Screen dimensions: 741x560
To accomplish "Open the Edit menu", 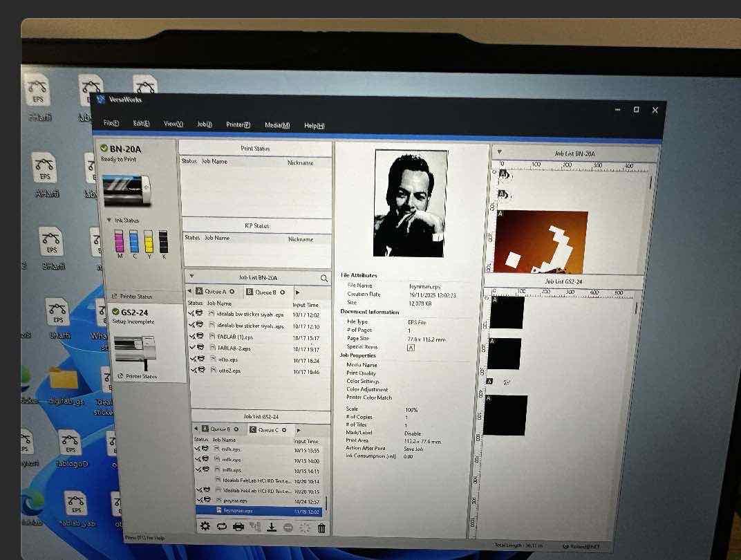I will pos(141,123).
